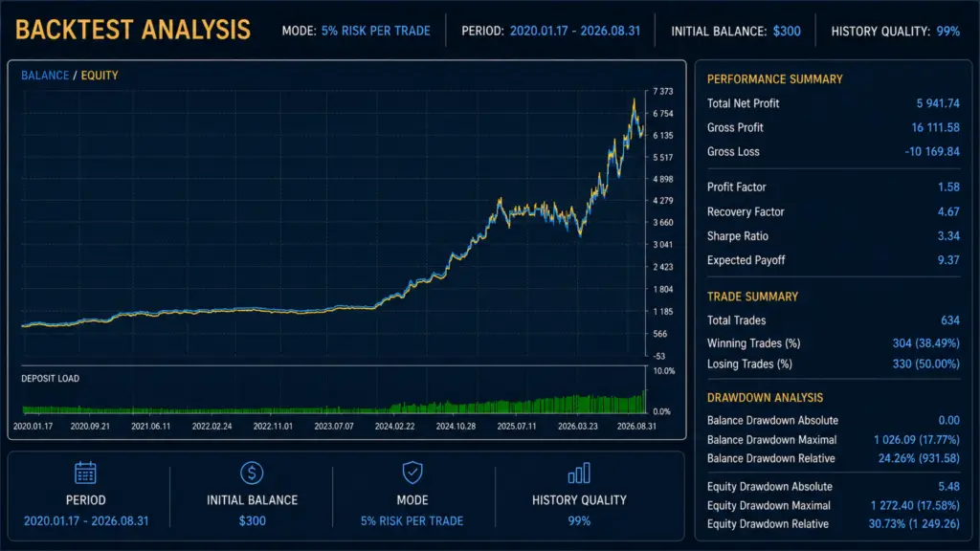Click the x-axis date 2024.10.28
The image size is (980, 551).
tap(456, 426)
